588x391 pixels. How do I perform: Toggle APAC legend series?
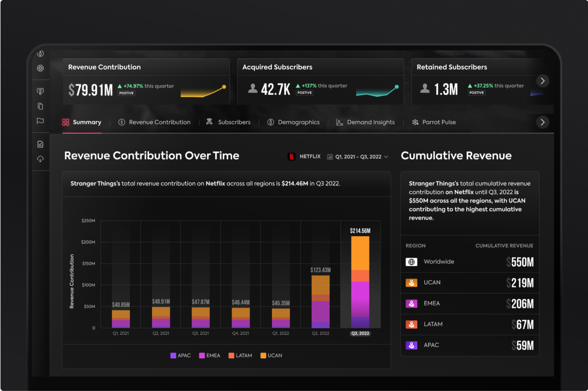point(181,355)
